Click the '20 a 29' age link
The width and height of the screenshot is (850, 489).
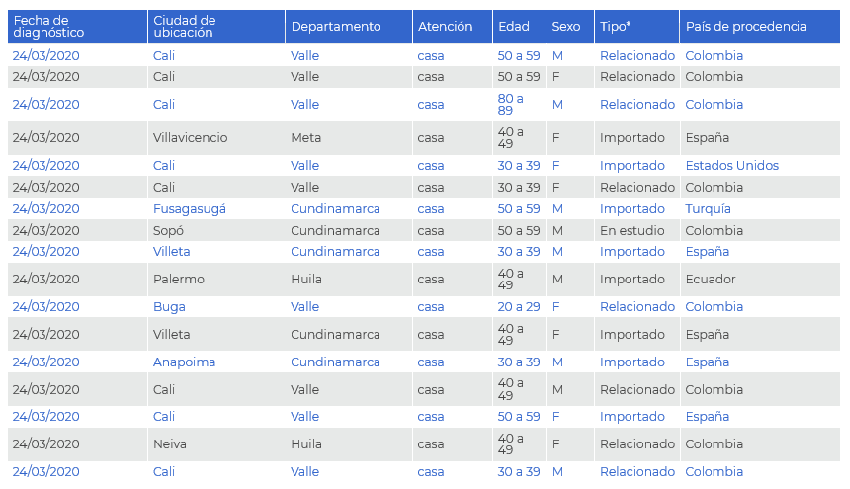pyautogui.click(x=519, y=307)
